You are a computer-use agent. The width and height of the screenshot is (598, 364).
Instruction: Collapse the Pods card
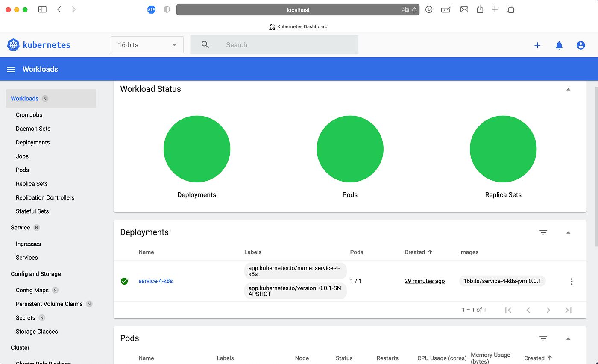pyautogui.click(x=568, y=338)
